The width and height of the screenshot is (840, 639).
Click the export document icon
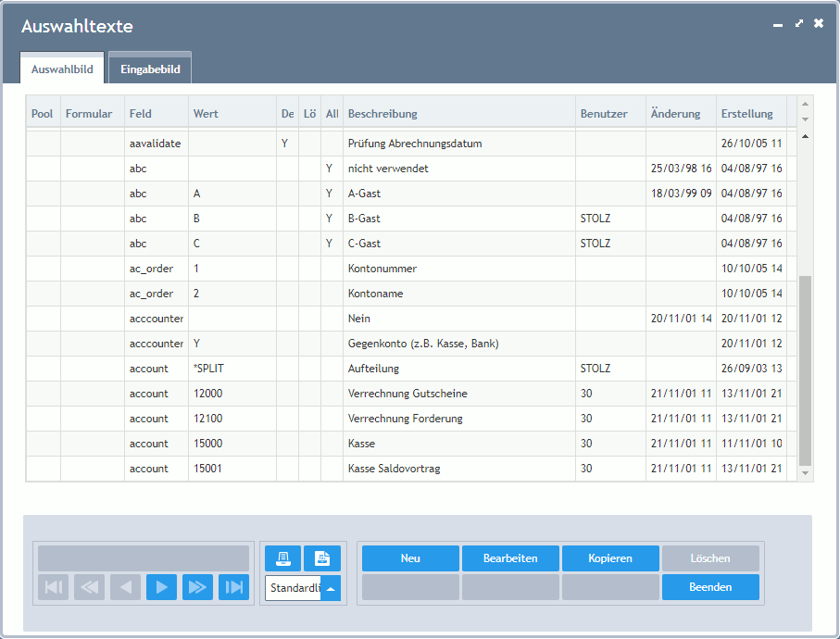322,558
